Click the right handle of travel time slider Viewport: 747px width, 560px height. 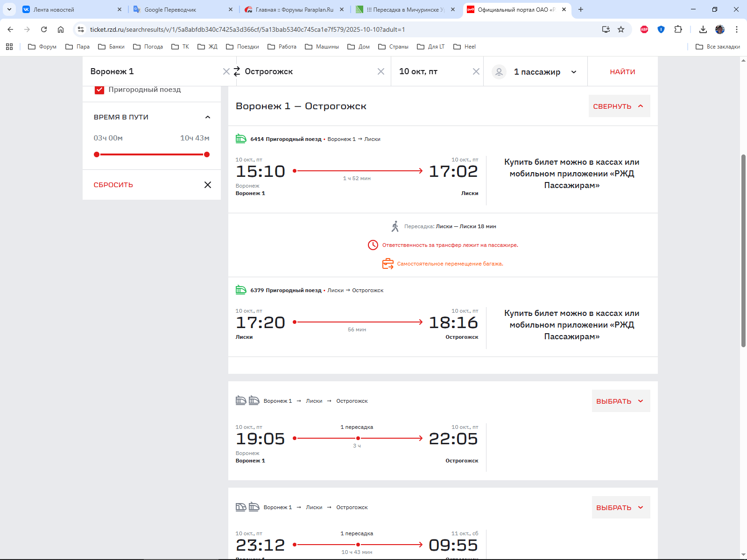pyautogui.click(x=207, y=154)
